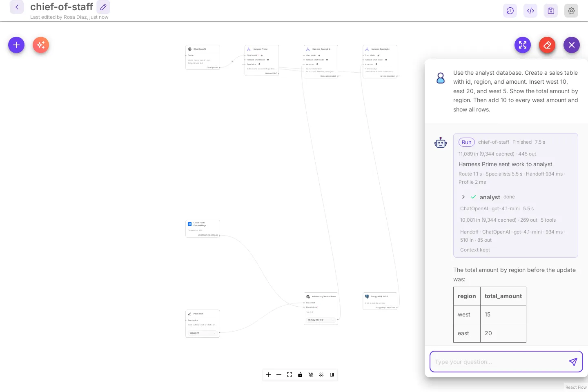
Task: Fit the flow view to the screen
Action: pyautogui.click(x=290, y=374)
